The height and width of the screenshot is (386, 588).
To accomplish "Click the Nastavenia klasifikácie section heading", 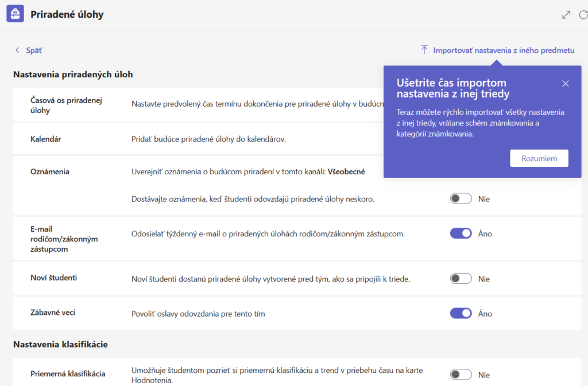I will pos(60,344).
